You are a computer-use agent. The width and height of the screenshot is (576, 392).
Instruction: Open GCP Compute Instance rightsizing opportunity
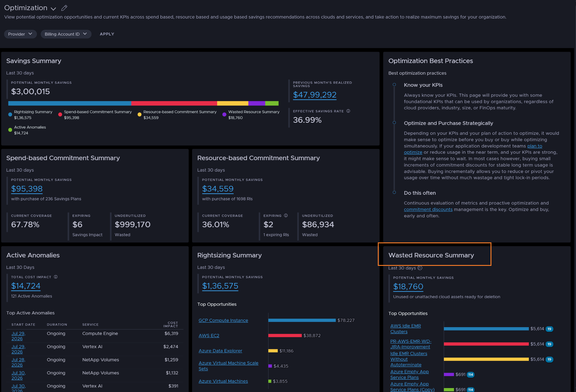click(223, 320)
